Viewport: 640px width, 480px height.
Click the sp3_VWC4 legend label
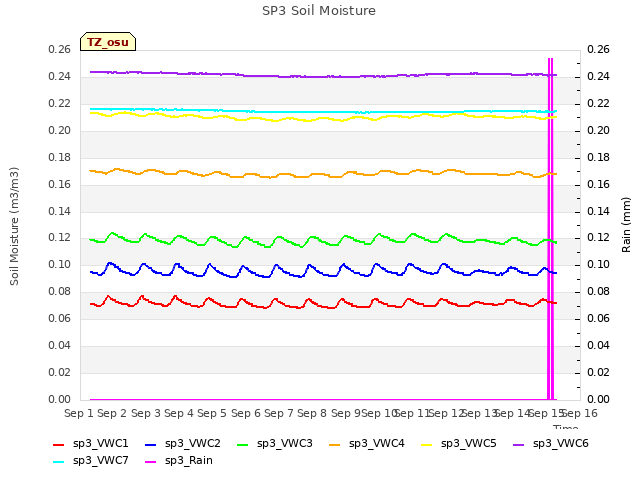click(x=376, y=443)
